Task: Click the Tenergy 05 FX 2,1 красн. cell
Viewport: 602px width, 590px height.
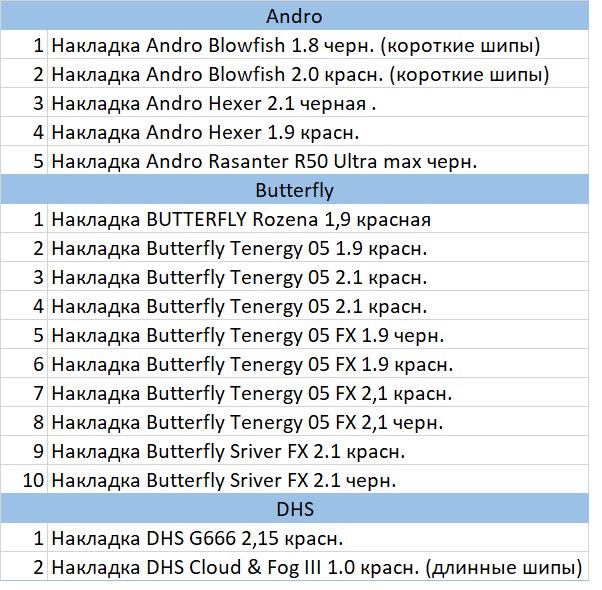Action: [x=318, y=393]
